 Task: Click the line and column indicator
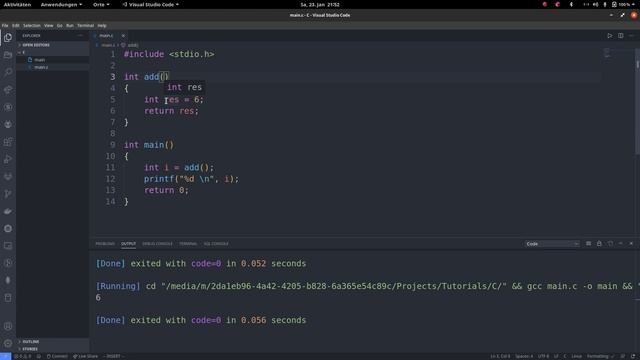pos(500,356)
